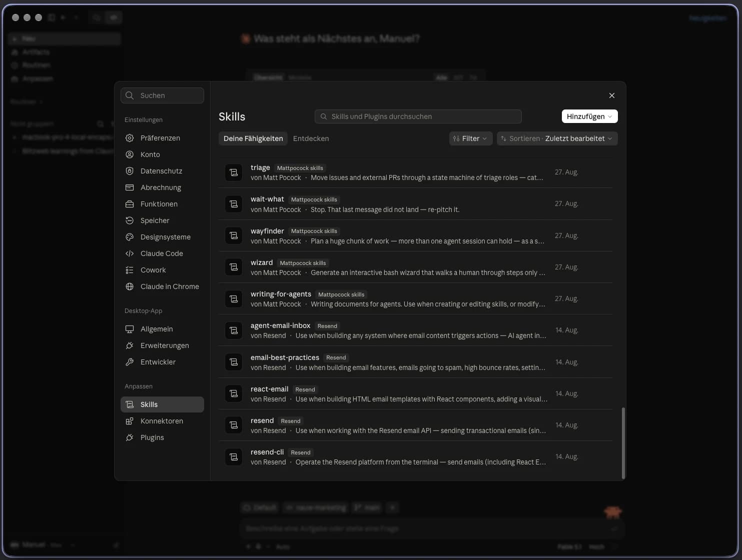Open email-best-practices skill entry
Viewport: 742px width, 560px height.
(x=415, y=362)
